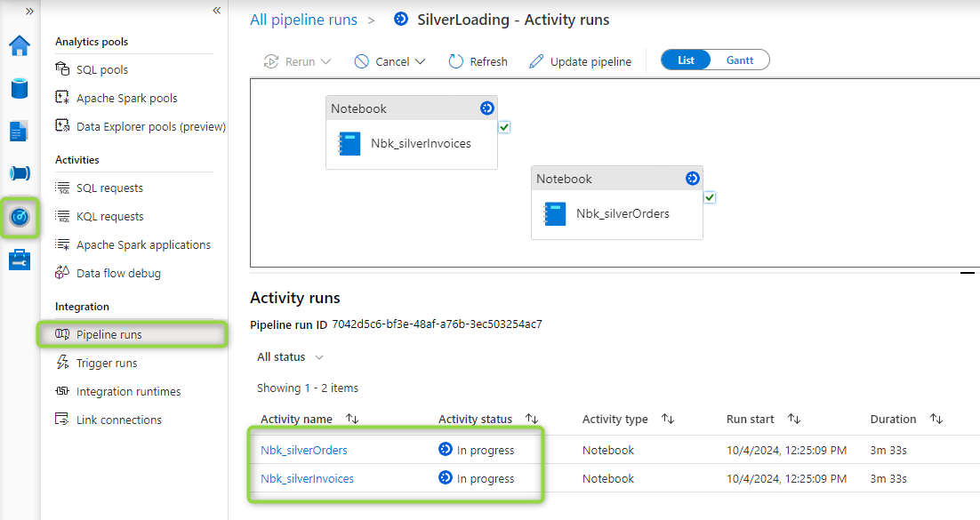Open the Data hub cylinder icon
The height and width of the screenshot is (520, 980).
click(20, 89)
